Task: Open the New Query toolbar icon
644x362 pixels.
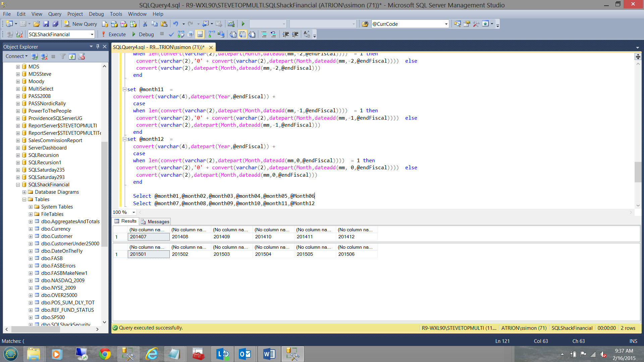Action: [80, 24]
